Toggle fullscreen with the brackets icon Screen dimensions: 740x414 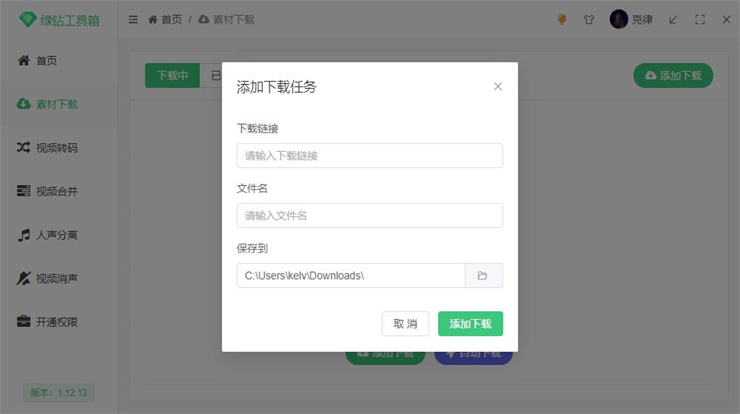point(700,19)
